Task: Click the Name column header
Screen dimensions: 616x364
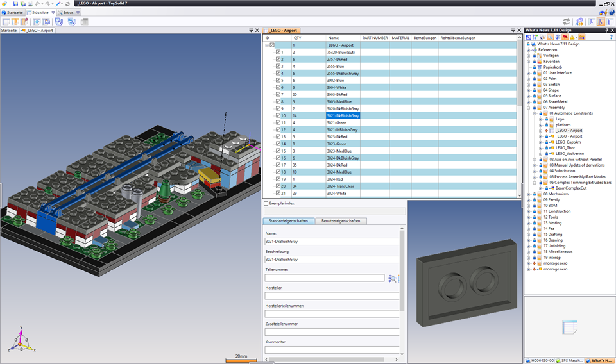Action: pyautogui.click(x=343, y=38)
